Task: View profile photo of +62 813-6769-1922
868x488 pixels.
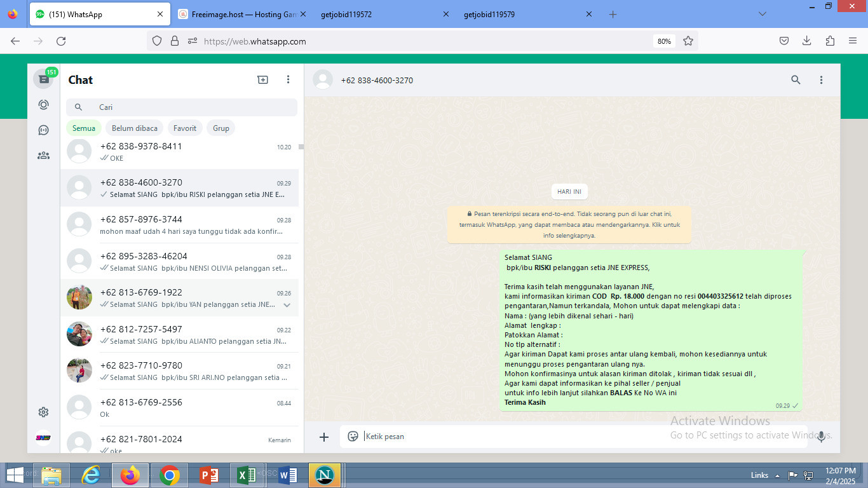Action: 79,297
